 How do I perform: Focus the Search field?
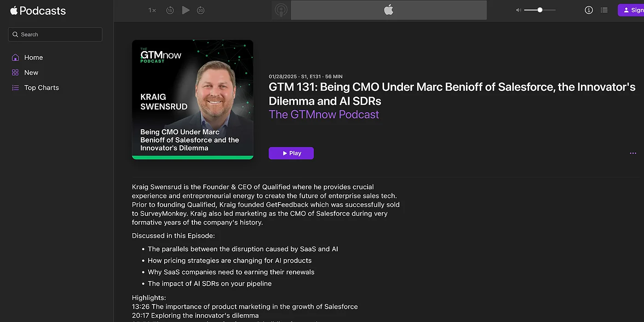[x=55, y=34]
